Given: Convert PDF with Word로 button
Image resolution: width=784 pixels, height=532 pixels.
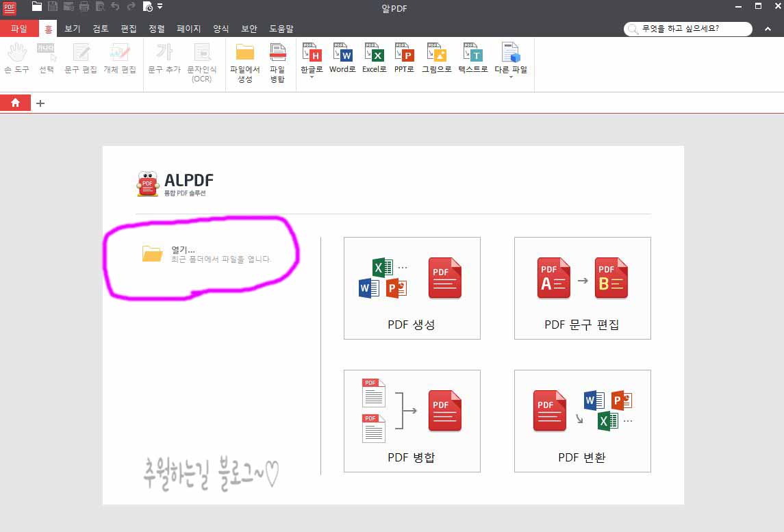Looking at the screenshot, I should [342, 58].
